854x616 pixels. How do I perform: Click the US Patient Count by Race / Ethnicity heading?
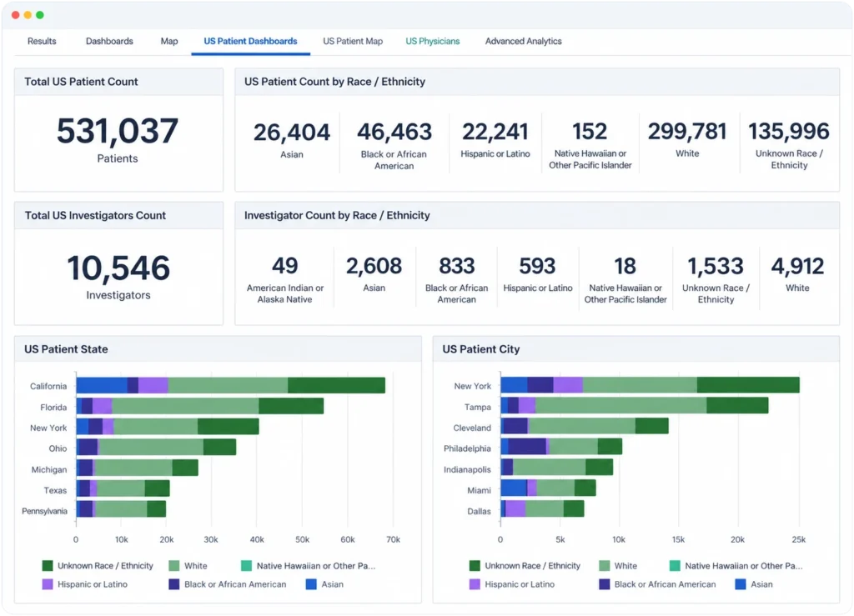click(334, 82)
